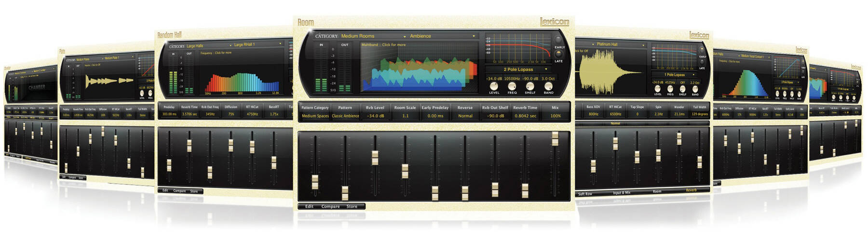Image resolution: width=868 pixels, height=242 pixels.
Task: Click the Medium Spaces pattern category value
Action: point(315,116)
